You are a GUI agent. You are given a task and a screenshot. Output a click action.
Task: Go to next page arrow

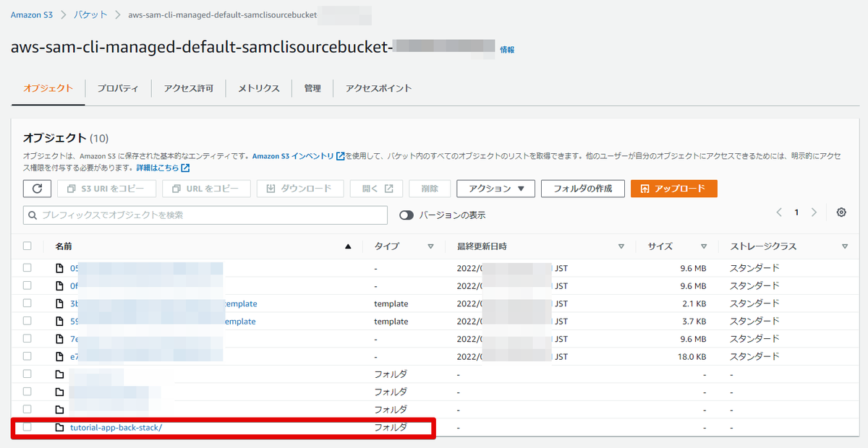coord(814,212)
